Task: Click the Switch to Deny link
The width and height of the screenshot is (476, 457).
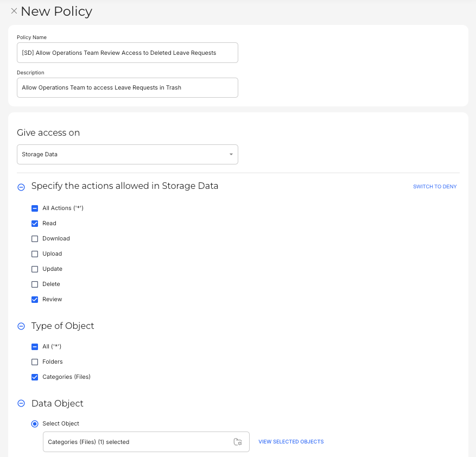Action: (x=435, y=187)
